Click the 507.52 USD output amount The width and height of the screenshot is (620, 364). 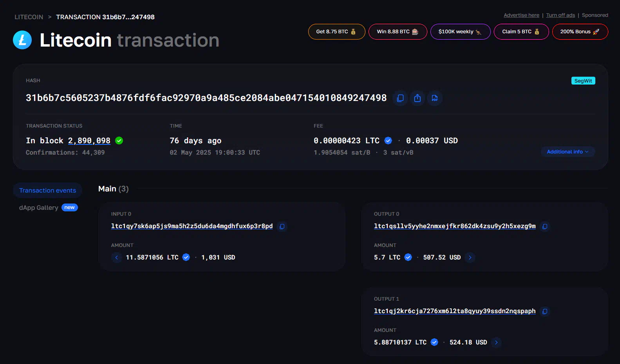(442, 257)
